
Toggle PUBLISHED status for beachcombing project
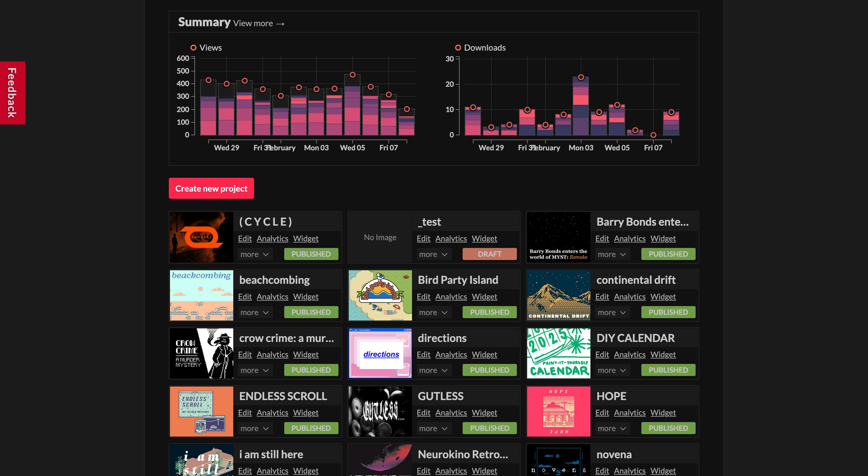311,311
